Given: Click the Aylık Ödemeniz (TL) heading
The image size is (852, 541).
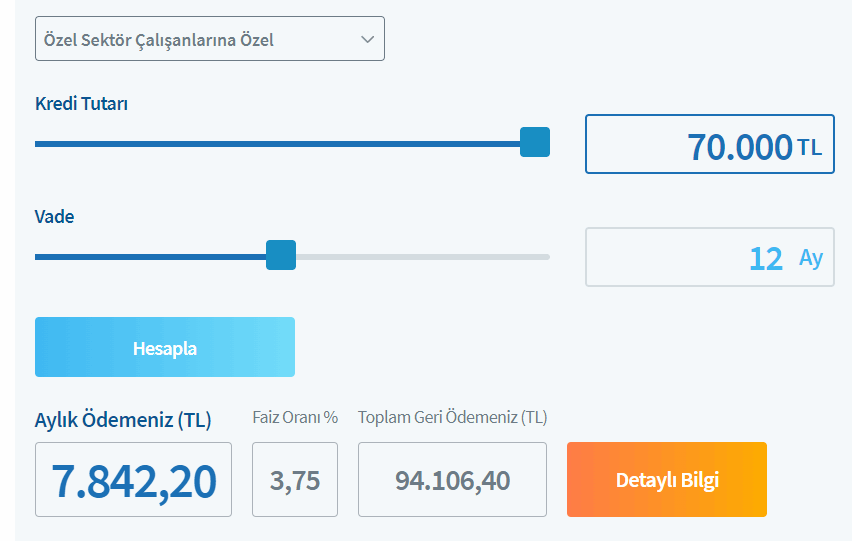Looking at the screenshot, I should (123, 420).
